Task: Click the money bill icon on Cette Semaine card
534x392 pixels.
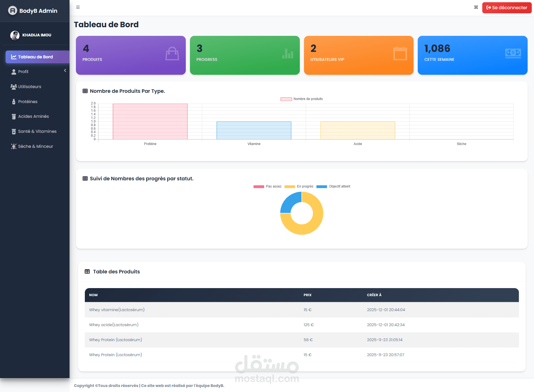Action: pos(513,53)
